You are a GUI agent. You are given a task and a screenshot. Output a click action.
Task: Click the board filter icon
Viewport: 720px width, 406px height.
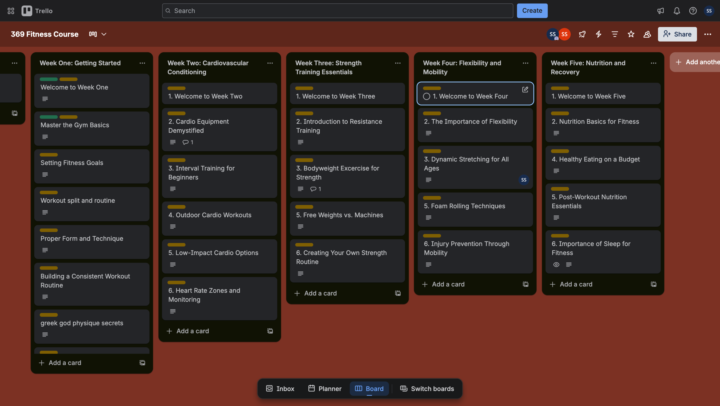614,34
